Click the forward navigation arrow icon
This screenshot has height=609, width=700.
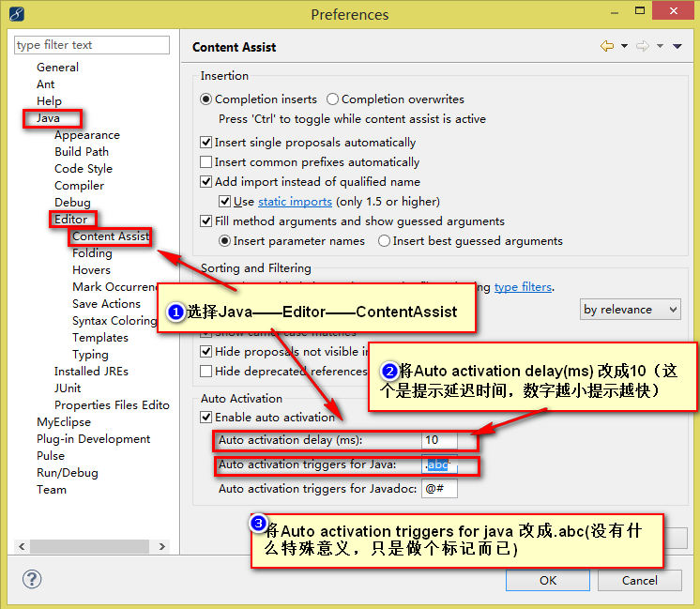point(643,46)
